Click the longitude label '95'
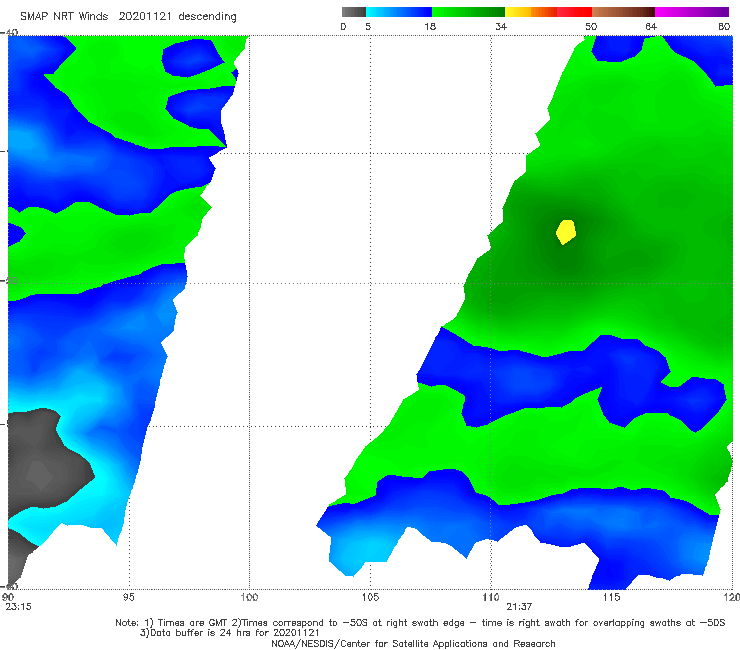740x650 pixels. [128, 597]
